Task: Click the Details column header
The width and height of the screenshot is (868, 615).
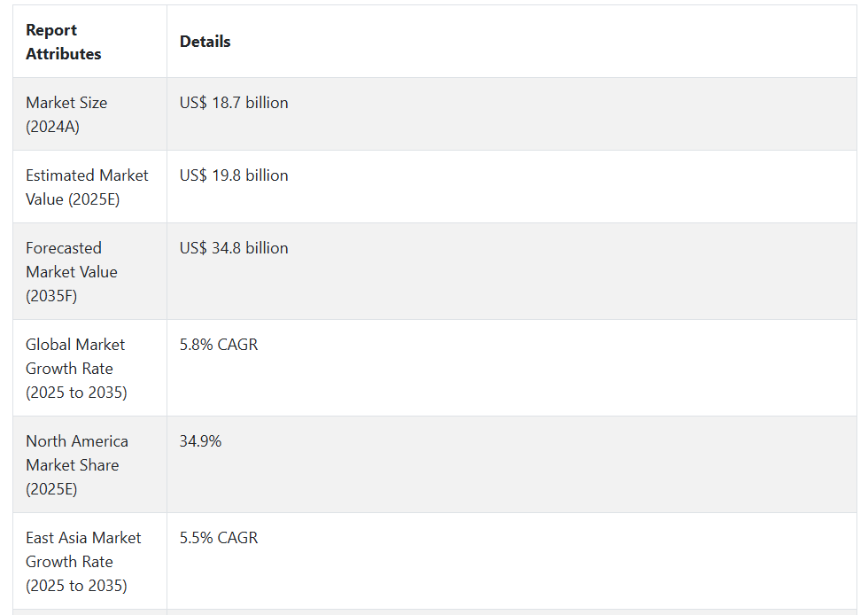Action: click(x=205, y=42)
